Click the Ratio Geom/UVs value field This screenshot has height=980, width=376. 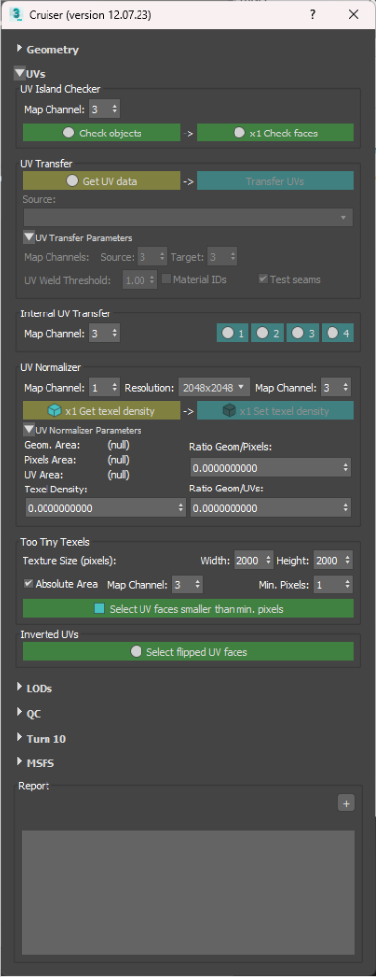[x=270, y=508]
